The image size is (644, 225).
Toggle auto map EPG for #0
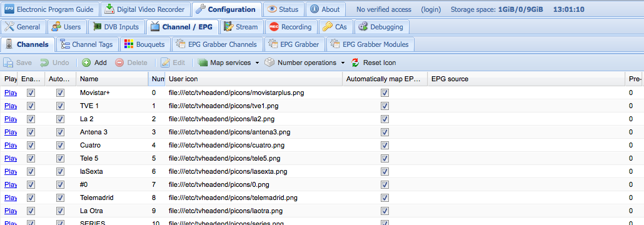[x=385, y=185]
